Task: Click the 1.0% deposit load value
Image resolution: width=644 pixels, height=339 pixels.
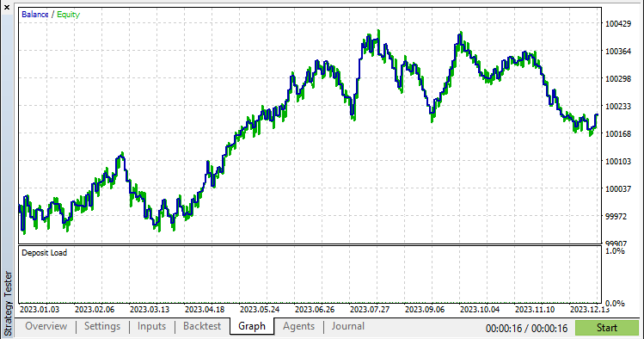Action: coord(616,251)
